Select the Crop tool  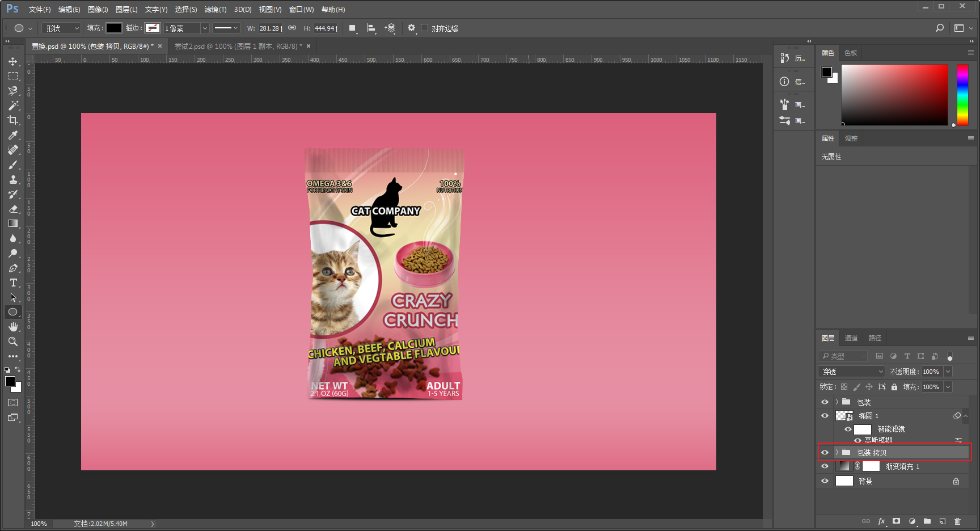click(13, 120)
